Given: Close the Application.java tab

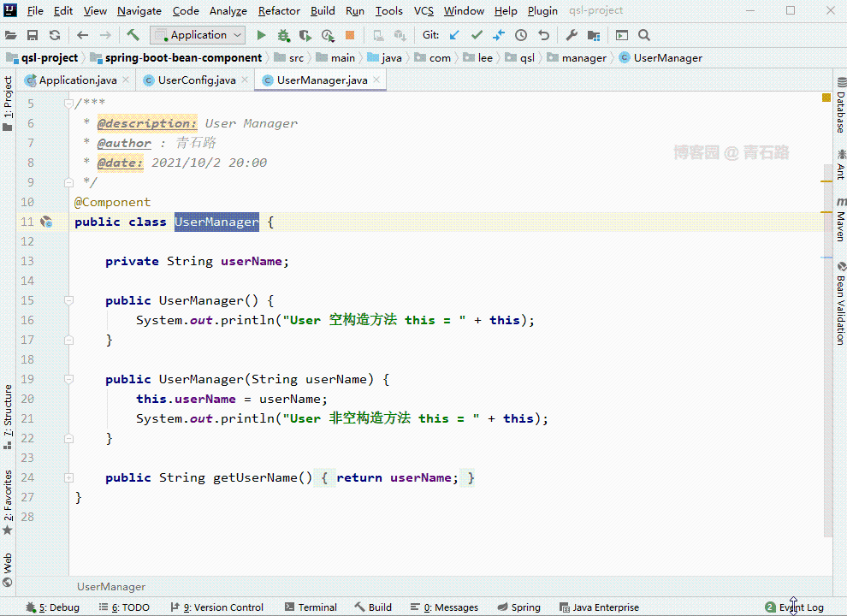Looking at the screenshot, I should [126, 80].
